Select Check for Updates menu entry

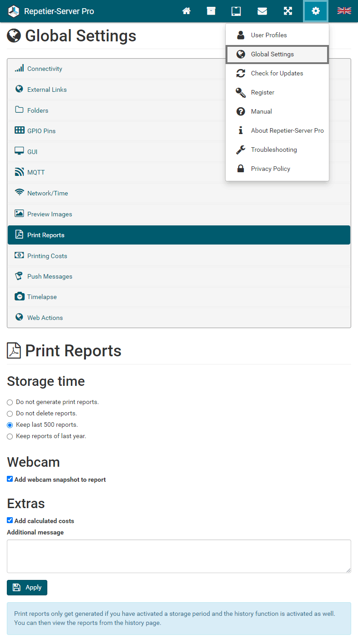(x=277, y=73)
